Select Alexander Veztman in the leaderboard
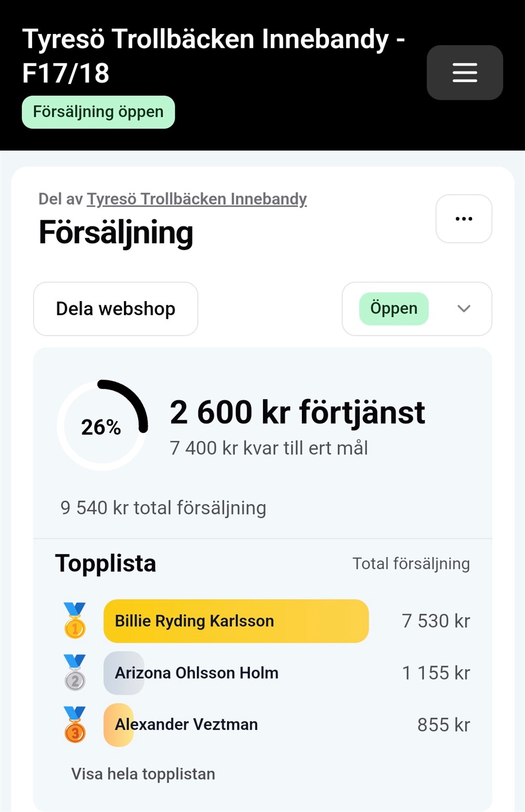The height and width of the screenshot is (812, 525). 186,724
